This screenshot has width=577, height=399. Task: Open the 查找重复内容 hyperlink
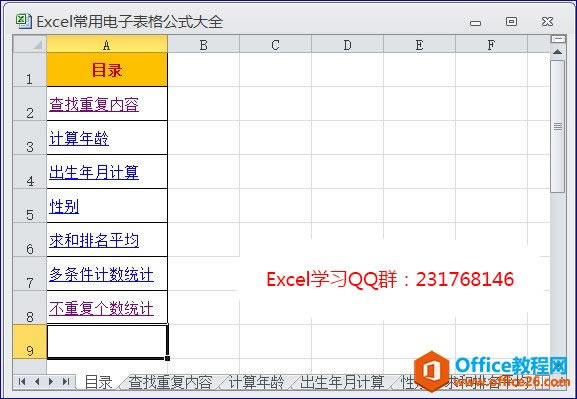tap(94, 105)
